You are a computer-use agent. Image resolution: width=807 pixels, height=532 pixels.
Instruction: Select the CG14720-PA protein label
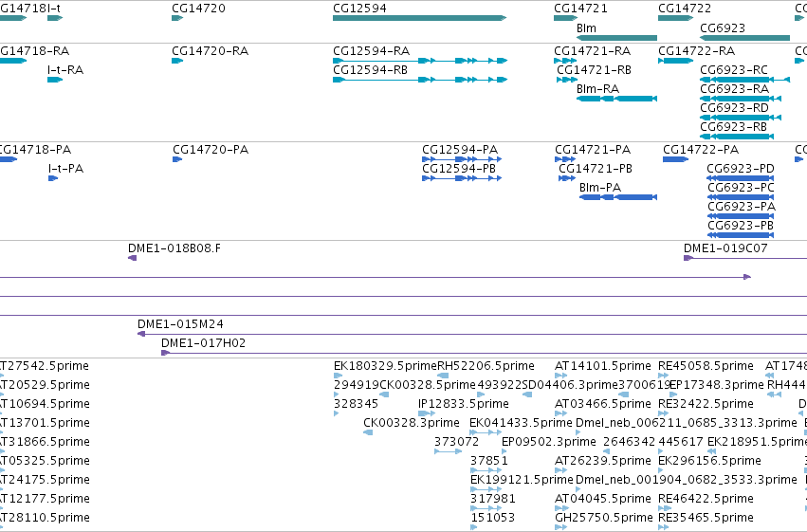pyautogui.click(x=211, y=149)
